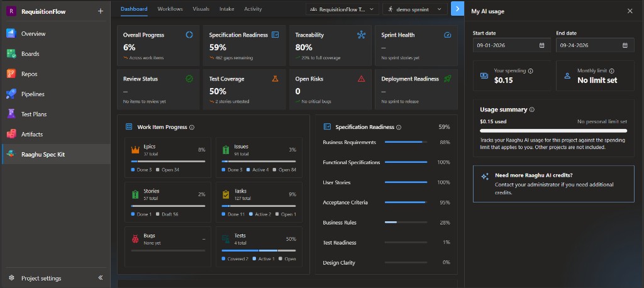This screenshot has height=288, width=644.
Task: Click the "20% to full coverage" text
Action: pyautogui.click(x=321, y=58)
